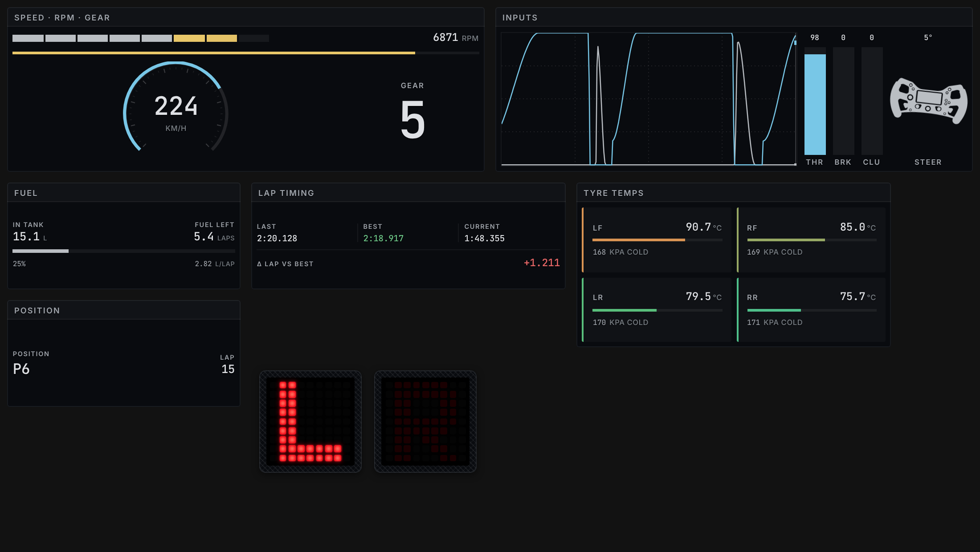Select the RR tyre card
This screenshot has height=552, width=980.
pos(811,310)
